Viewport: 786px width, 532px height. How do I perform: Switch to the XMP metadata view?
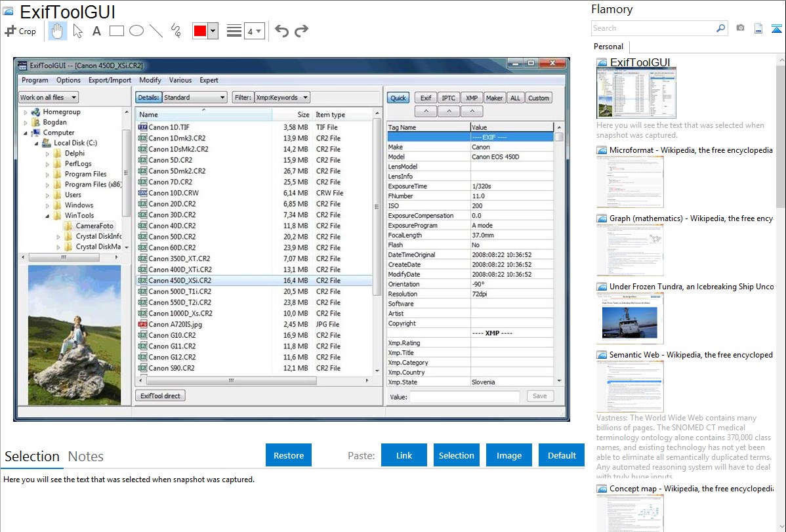click(472, 98)
